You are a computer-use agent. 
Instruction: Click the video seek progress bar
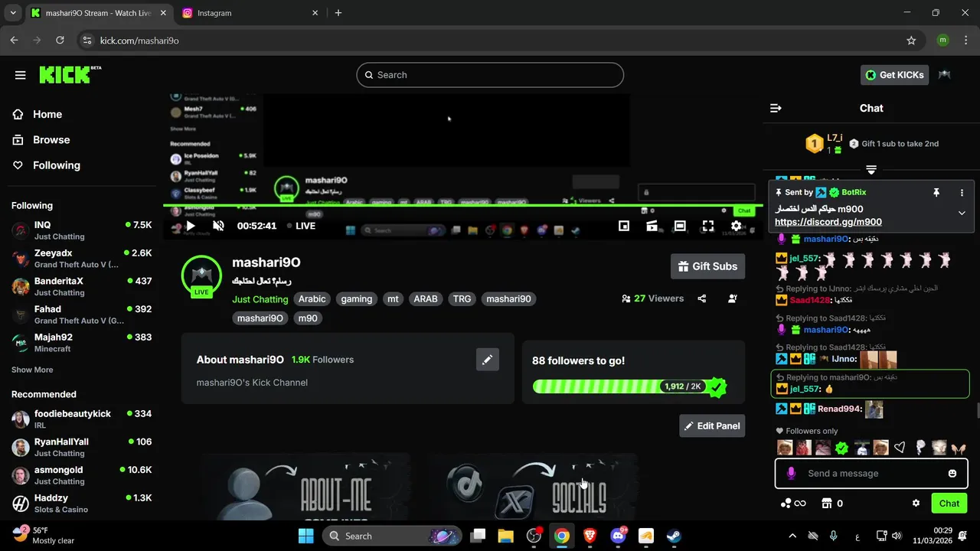pyautogui.click(x=463, y=205)
